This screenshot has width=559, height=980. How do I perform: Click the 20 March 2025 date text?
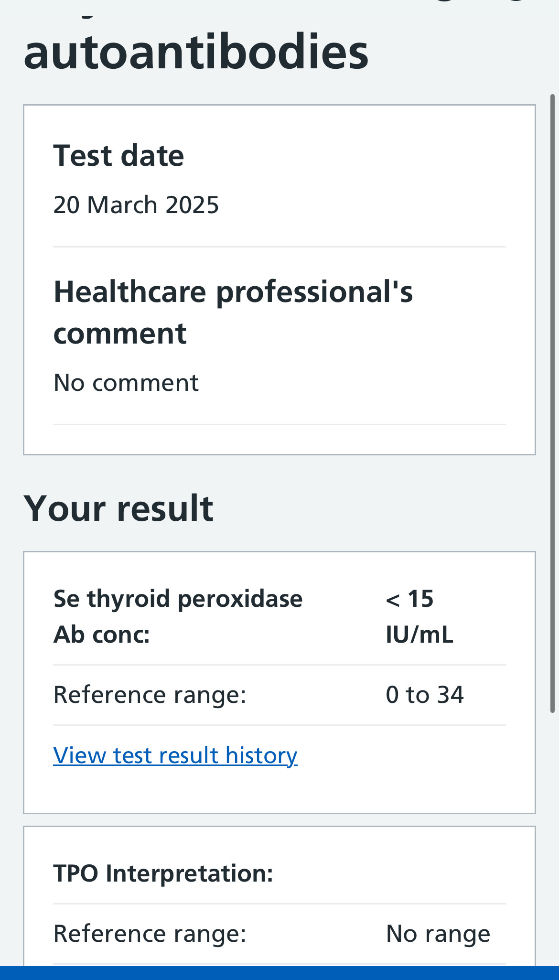pyautogui.click(x=136, y=205)
